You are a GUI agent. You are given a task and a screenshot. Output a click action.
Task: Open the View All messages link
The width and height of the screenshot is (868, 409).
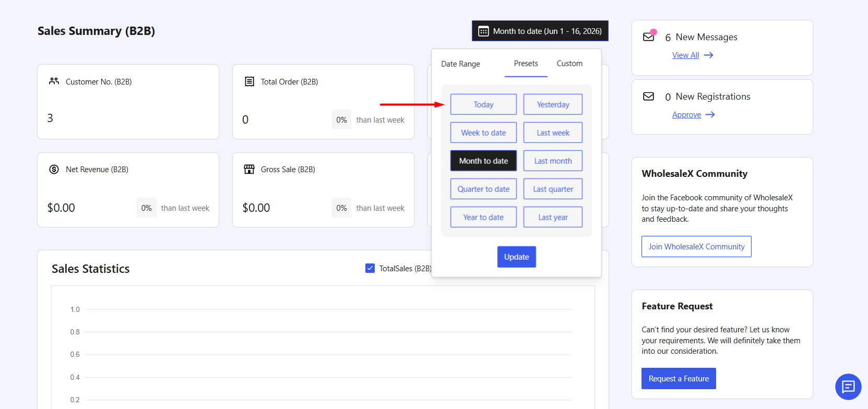685,55
